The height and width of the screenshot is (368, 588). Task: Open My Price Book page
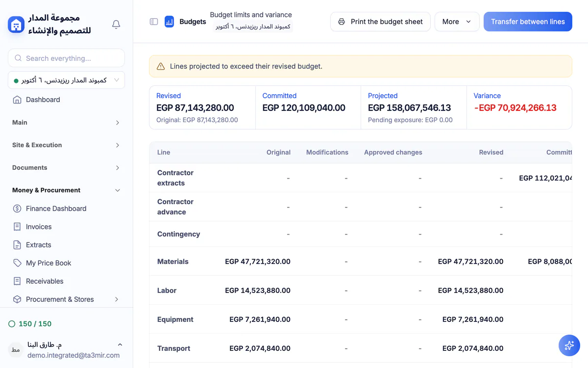click(x=49, y=263)
